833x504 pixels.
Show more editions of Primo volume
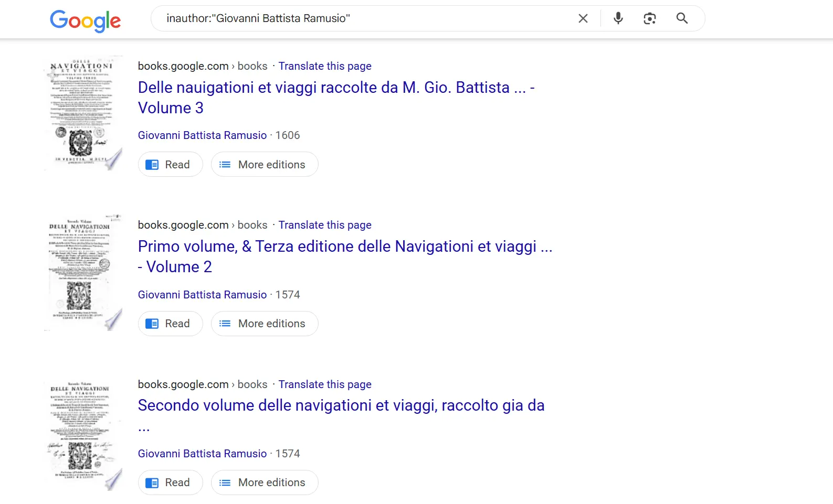tap(265, 324)
